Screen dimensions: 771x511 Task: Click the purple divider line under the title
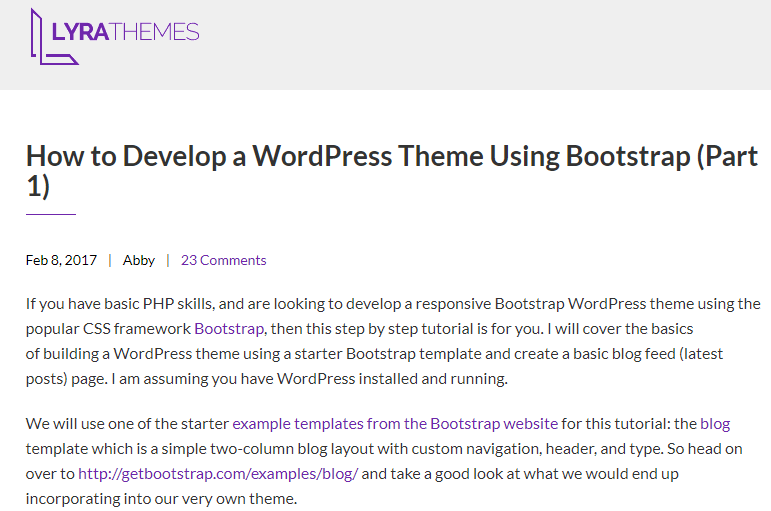tap(50, 214)
